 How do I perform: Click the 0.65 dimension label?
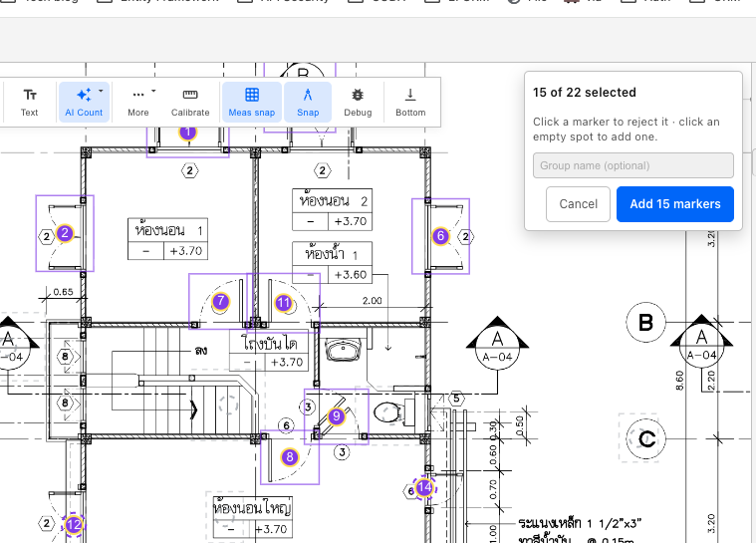63,292
